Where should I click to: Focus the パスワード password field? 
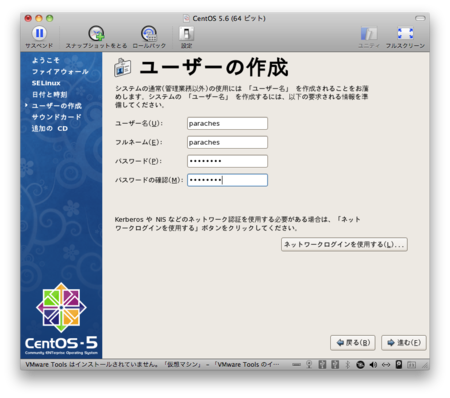[227, 161]
